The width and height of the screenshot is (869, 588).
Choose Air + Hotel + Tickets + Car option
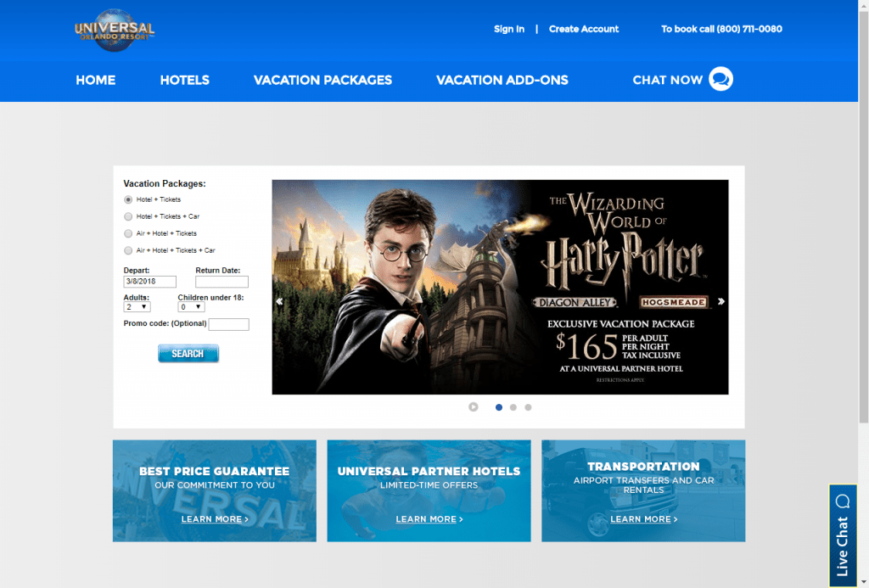[128, 250]
